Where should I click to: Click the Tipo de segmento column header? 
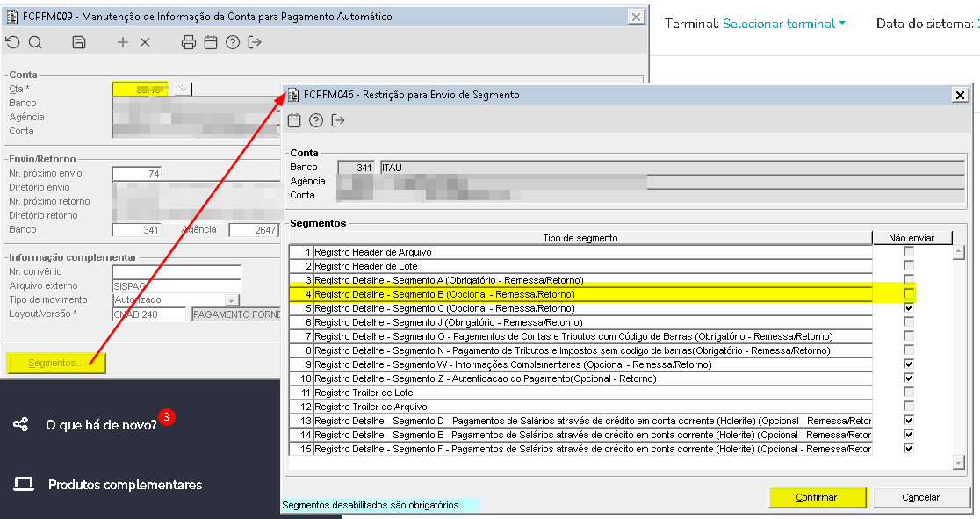pyautogui.click(x=580, y=238)
